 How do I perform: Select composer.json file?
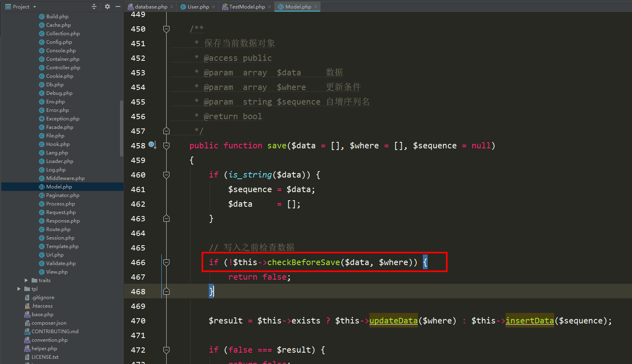click(49, 323)
